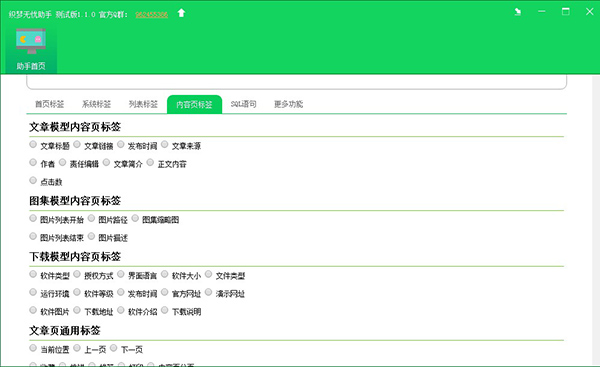Screen dimensions: 600x367
Task: Select the 软件类型 radio button
Action: point(33,274)
